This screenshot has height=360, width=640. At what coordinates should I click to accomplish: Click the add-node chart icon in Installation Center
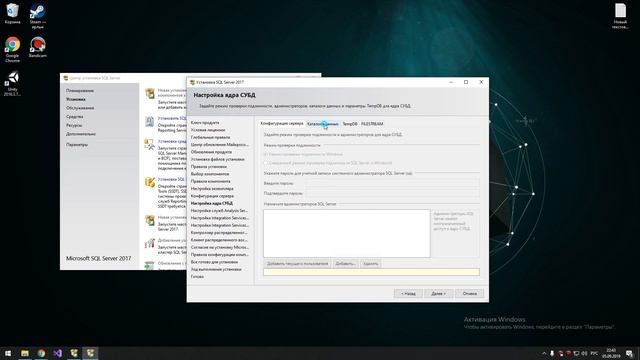click(x=149, y=243)
